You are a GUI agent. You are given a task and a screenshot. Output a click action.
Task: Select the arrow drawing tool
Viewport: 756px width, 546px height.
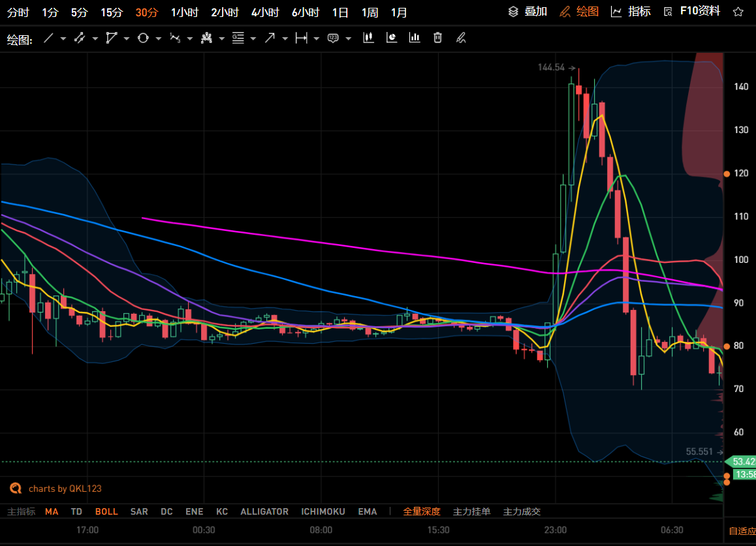pos(270,38)
